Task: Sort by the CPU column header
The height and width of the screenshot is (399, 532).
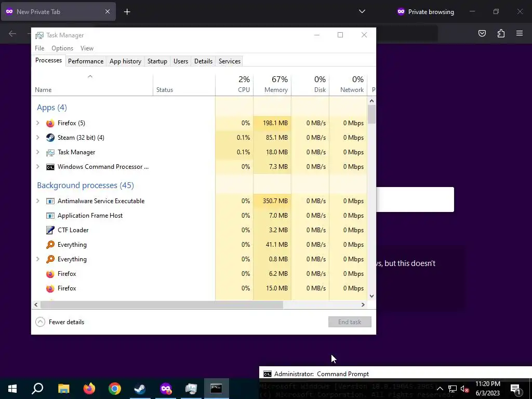Action: coord(234,84)
